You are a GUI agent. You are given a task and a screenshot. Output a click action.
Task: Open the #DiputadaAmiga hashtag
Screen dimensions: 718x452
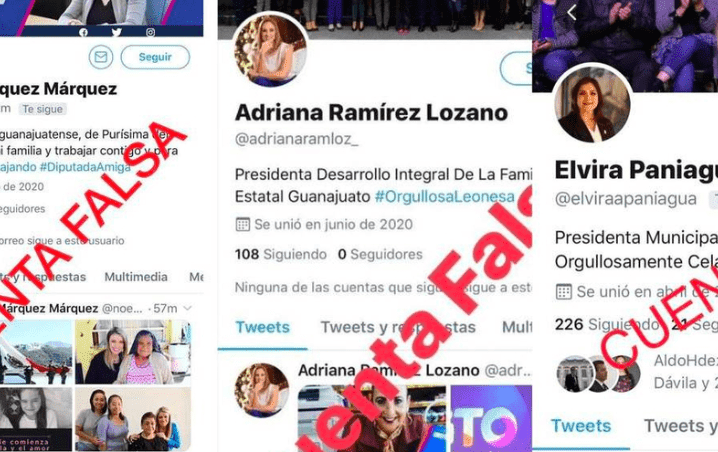pyautogui.click(x=85, y=167)
